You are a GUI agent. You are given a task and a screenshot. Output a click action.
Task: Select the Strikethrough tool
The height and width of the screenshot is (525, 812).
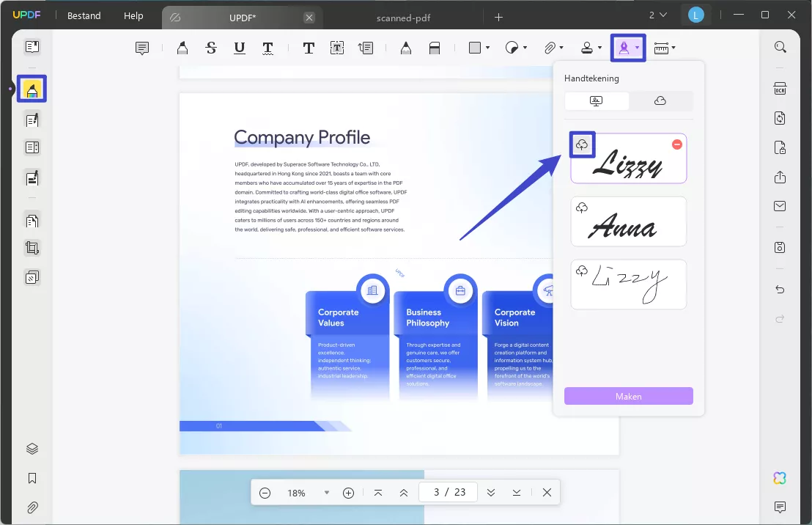coord(211,48)
